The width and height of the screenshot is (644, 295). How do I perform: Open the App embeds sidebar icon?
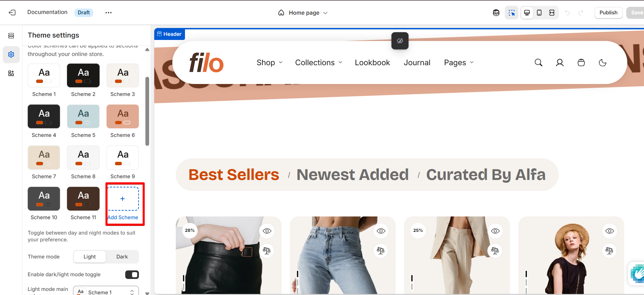point(11,73)
